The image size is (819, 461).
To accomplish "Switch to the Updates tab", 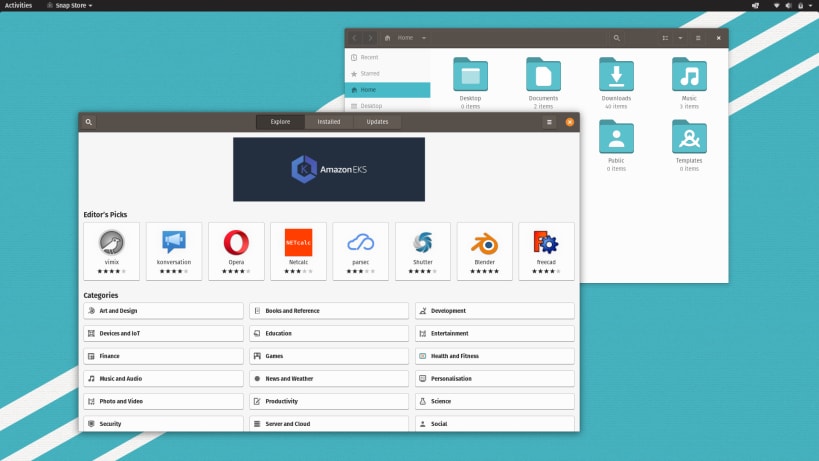I will tap(377, 122).
